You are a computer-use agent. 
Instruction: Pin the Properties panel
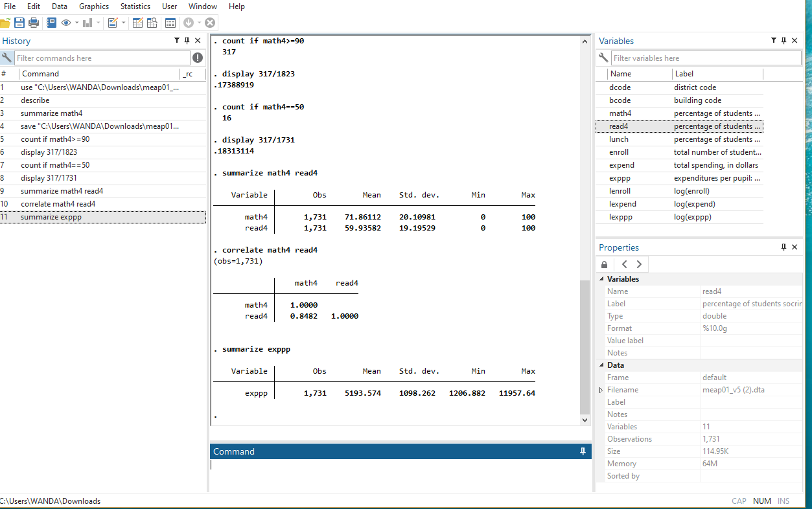click(784, 247)
